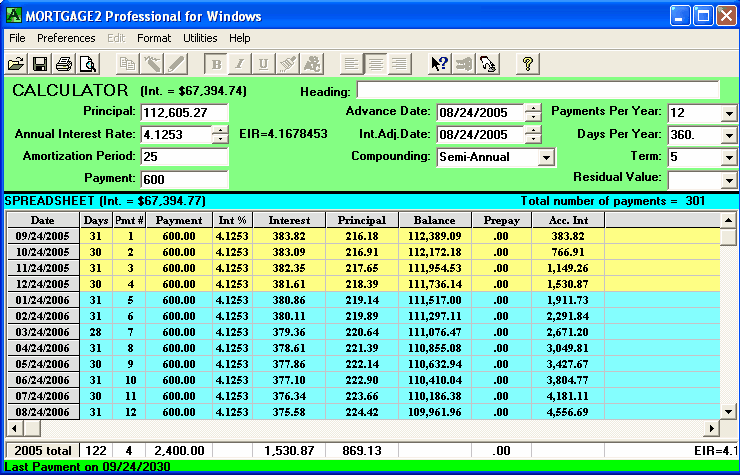The width and height of the screenshot is (740, 476).
Task: Click the spreadsheet vertical scrollbar down arrow
Action: point(728,410)
